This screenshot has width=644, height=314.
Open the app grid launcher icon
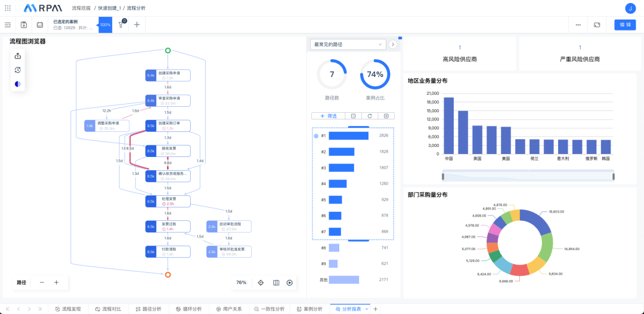[x=8, y=8]
